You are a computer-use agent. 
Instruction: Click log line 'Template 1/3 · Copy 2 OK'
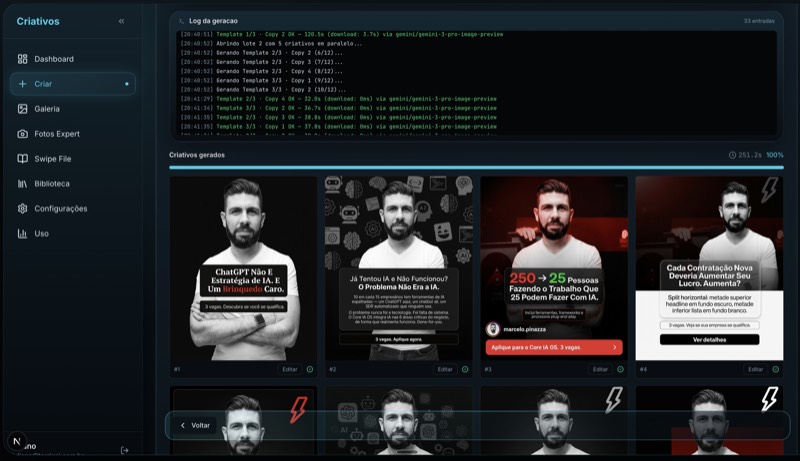pyautogui.click(x=341, y=35)
